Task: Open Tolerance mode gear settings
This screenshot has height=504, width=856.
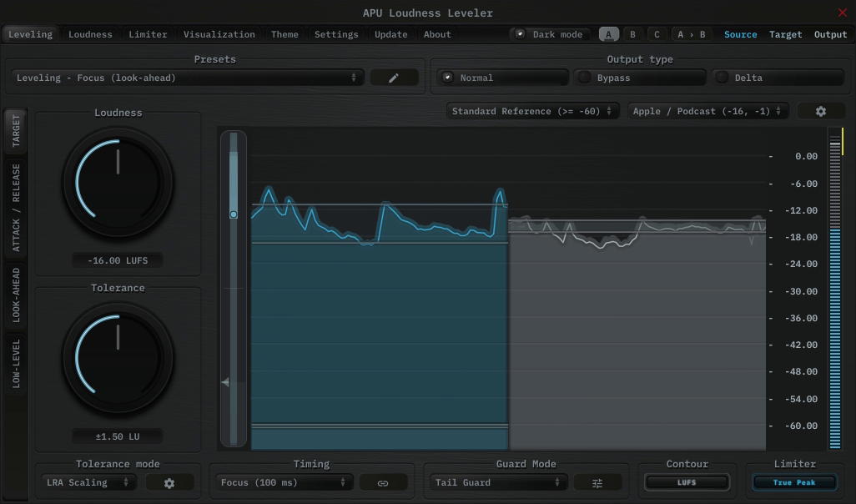Action: (169, 483)
